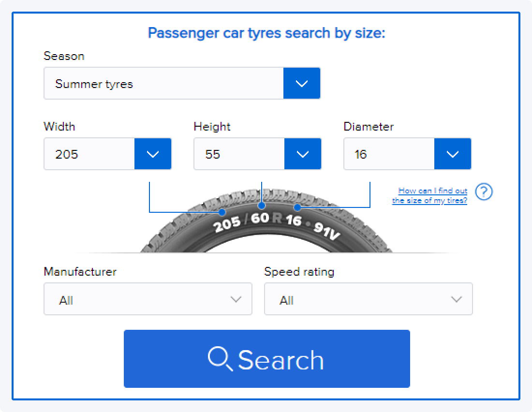Image resolution: width=532 pixels, height=412 pixels.
Task: Open the Width dropdown arrow
Action: tap(153, 154)
